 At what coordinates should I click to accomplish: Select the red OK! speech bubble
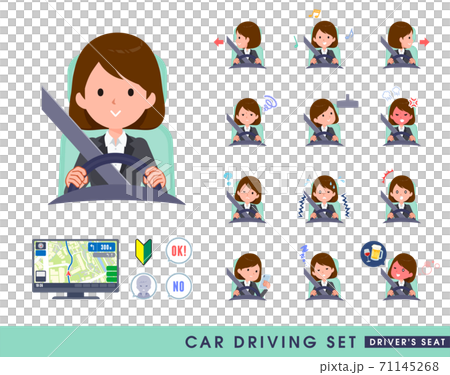tap(179, 251)
